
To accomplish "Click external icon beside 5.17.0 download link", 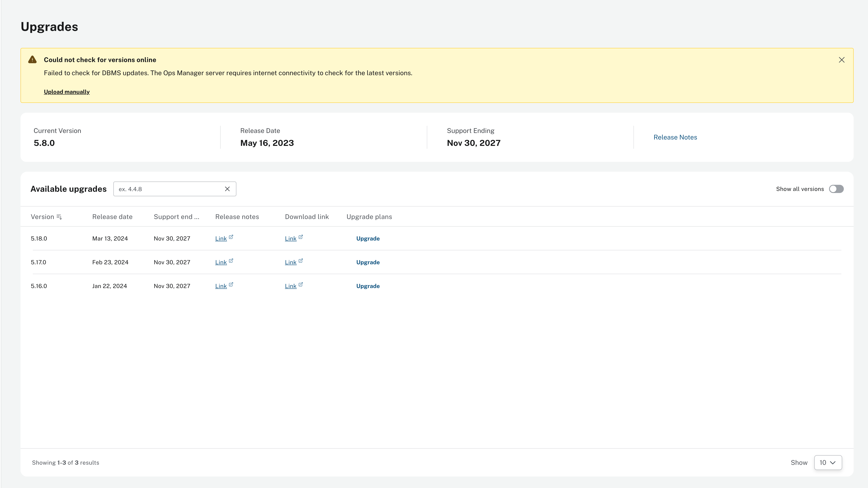I will point(301,261).
